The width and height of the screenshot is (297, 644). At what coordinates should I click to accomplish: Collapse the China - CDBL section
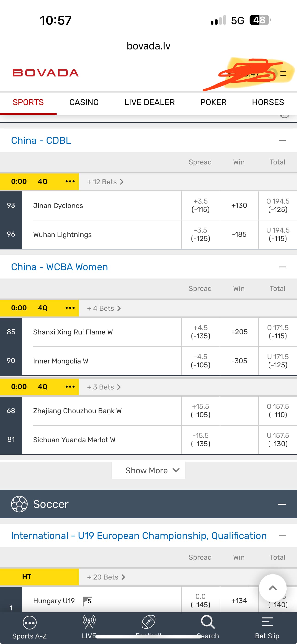pos(282,141)
